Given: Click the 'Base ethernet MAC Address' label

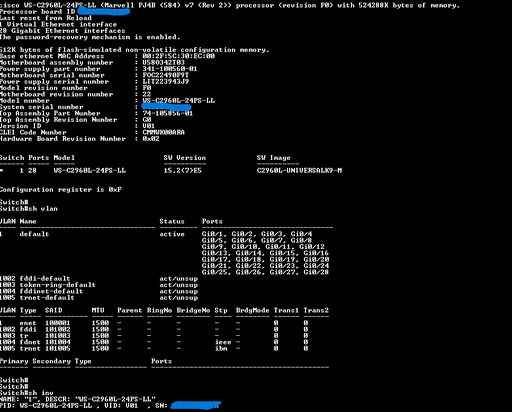Looking at the screenshot, I should tap(52, 56).
